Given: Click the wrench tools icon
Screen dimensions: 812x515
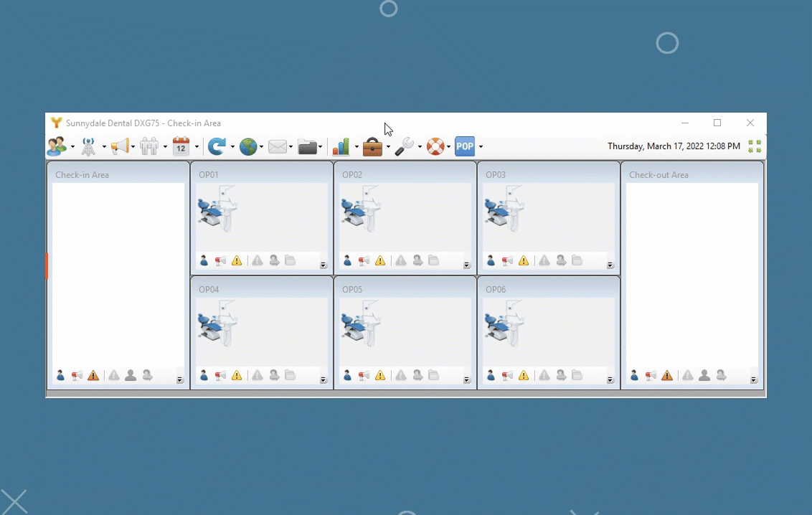Looking at the screenshot, I should coord(404,146).
